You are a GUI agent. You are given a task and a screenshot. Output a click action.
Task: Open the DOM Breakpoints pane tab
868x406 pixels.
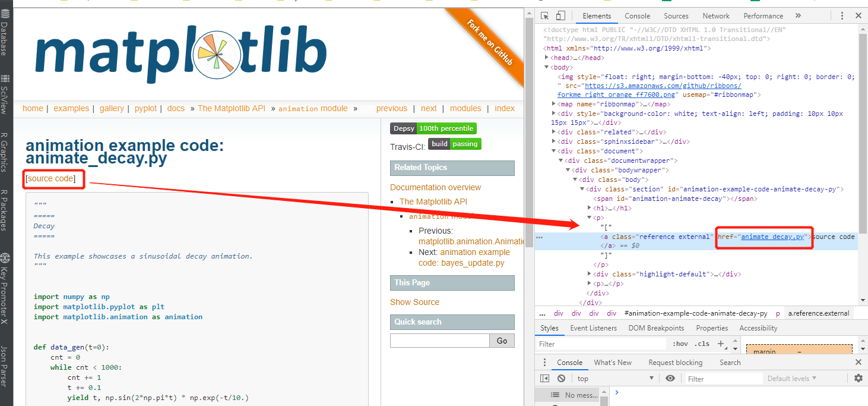(x=656, y=328)
